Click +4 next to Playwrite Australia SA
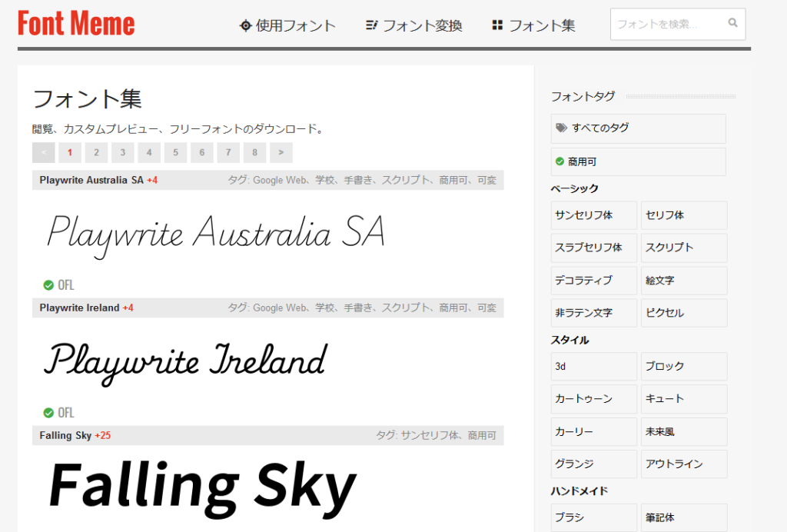Image resolution: width=787 pixels, height=532 pixels. tap(152, 180)
